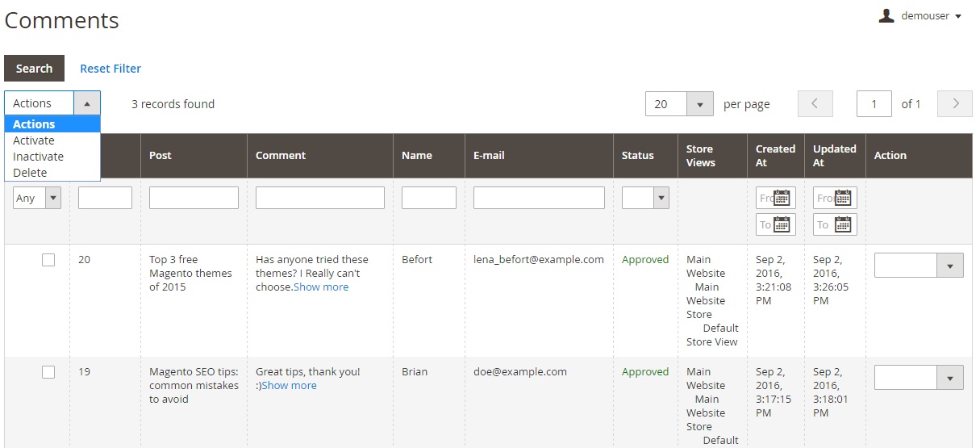This screenshot has width=980, height=448.
Task: Click email lena_befort@example.com
Action: tap(539, 260)
